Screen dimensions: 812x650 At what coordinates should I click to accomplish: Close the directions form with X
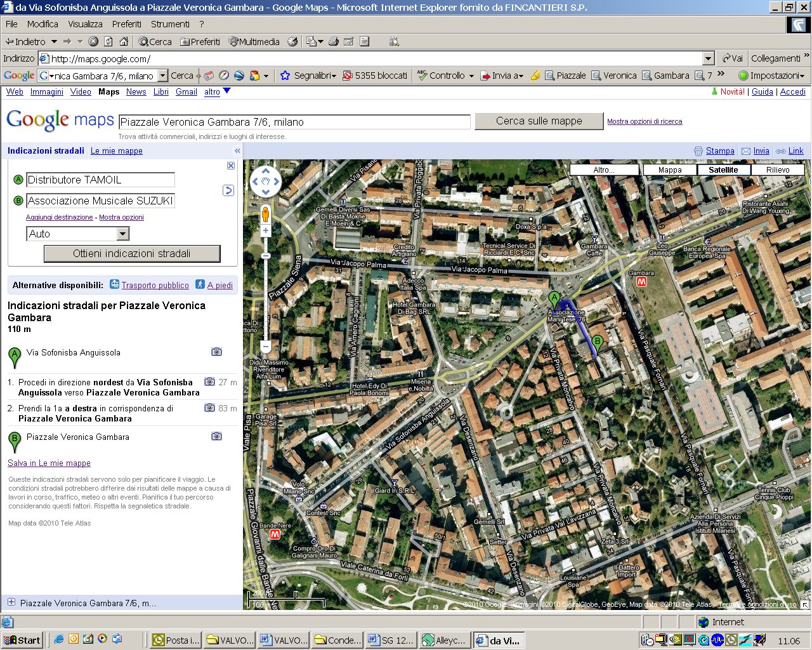click(x=231, y=166)
